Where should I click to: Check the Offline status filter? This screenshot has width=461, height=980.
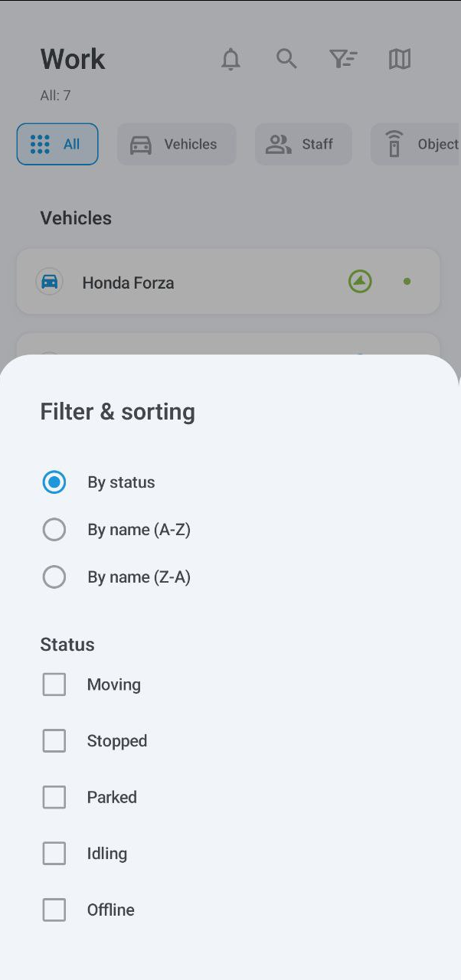coord(54,910)
